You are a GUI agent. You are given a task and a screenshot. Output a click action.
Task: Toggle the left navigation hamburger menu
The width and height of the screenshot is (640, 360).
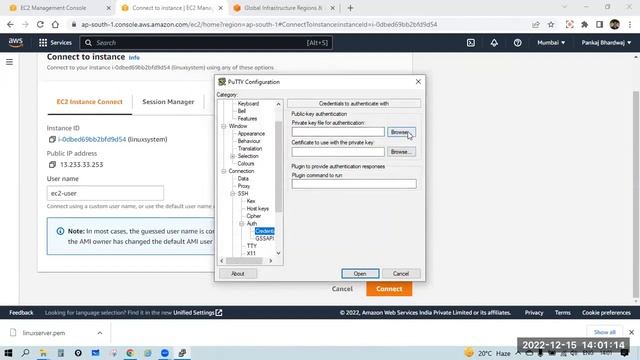tap(9, 62)
